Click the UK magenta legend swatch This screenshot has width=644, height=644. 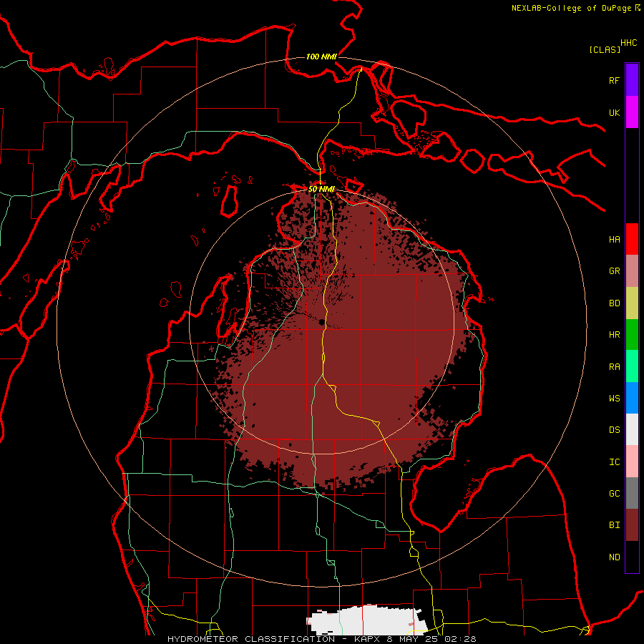[x=632, y=112]
